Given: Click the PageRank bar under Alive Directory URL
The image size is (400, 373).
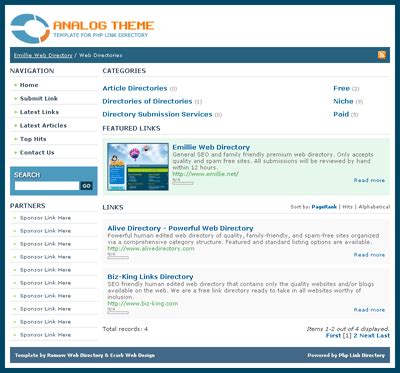Looking at the screenshot, I should coord(118,258).
